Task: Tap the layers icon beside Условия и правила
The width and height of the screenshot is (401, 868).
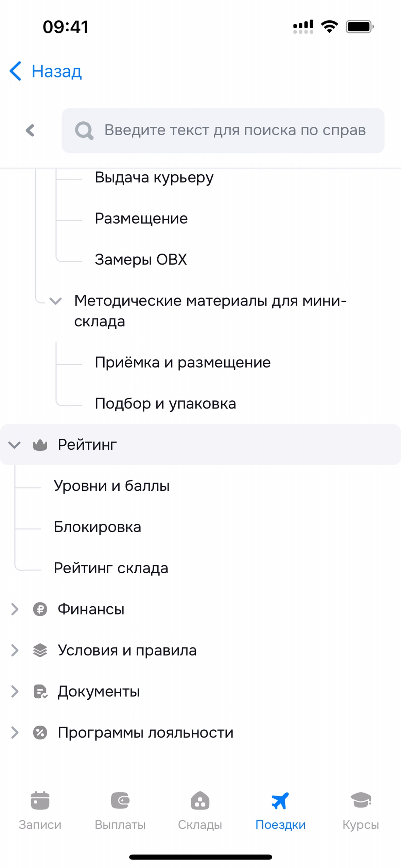Action: [x=40, y=650]
